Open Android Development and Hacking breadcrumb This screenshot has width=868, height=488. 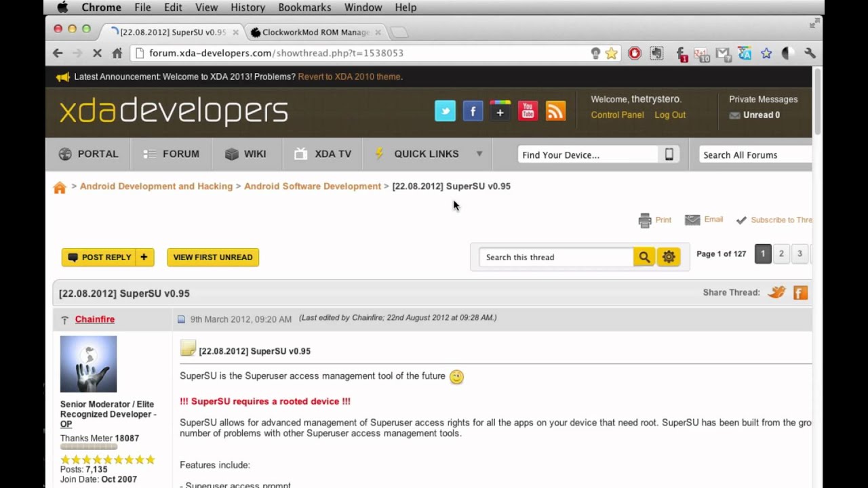(x=156, y=186)
